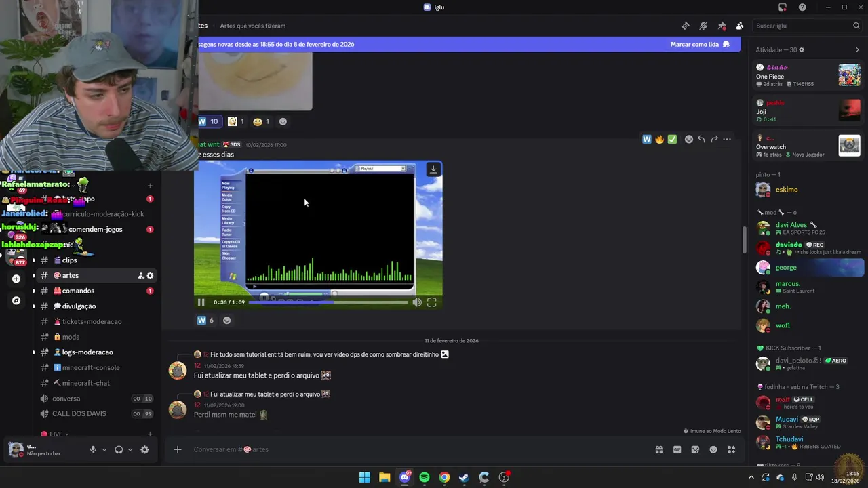
Task: Add fire quick reaction to message
Action: pos(659,139)
